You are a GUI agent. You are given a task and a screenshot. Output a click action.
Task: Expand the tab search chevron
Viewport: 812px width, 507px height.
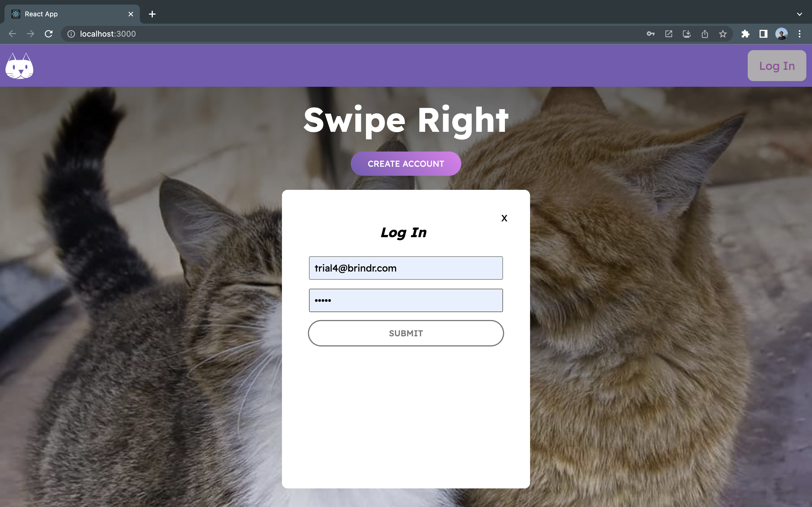tap(800, 14)
